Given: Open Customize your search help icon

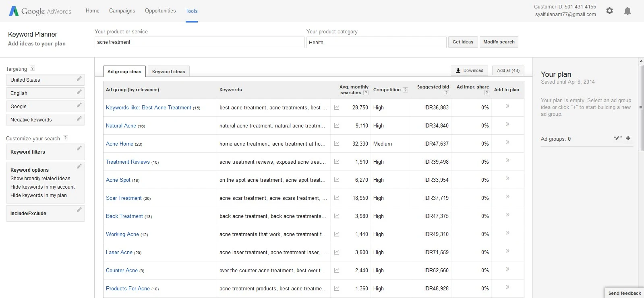Looking at the screenshot, I should tap(66, 138).
